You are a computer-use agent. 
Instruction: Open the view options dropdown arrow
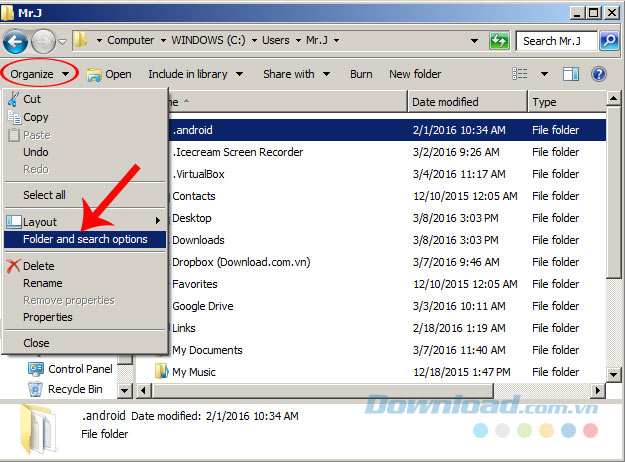(x=544, y=74)
